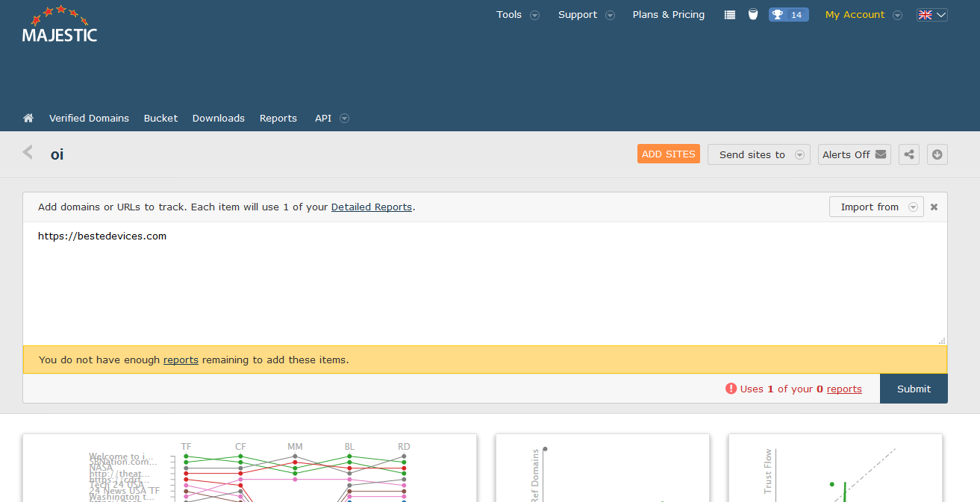Open the bucket icon in top bar

pos(753,14)
